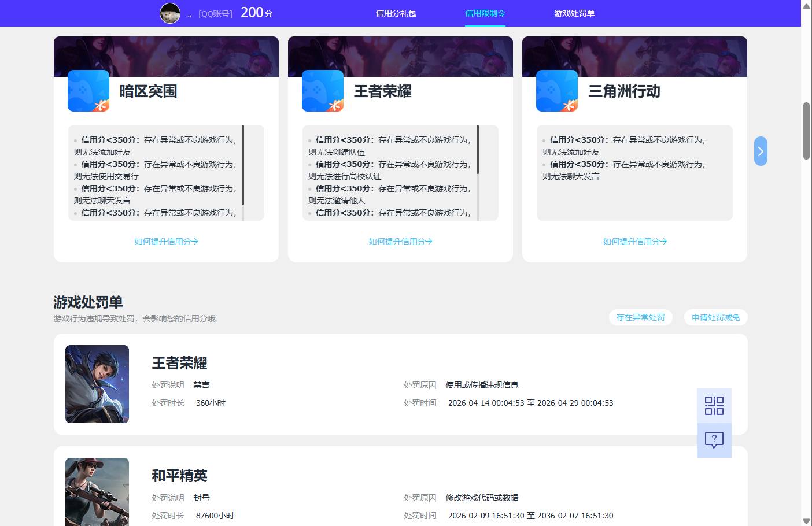Click 和平精英 penalty thumbnail image
This screenshot has height=526, width=812.
(x=97, y=492)
